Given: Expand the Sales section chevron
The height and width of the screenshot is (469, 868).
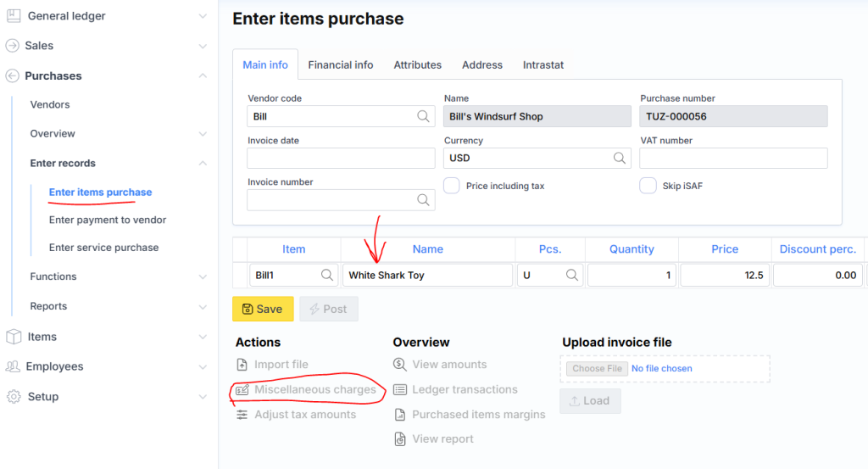Looking at the screenshot, I should (202, 46).
